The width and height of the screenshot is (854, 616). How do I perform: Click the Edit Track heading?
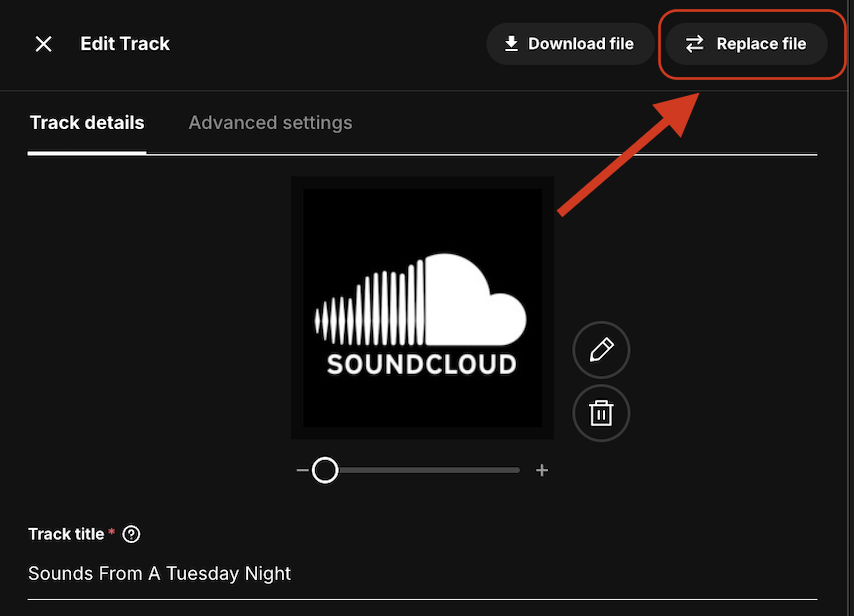(125, 44)
